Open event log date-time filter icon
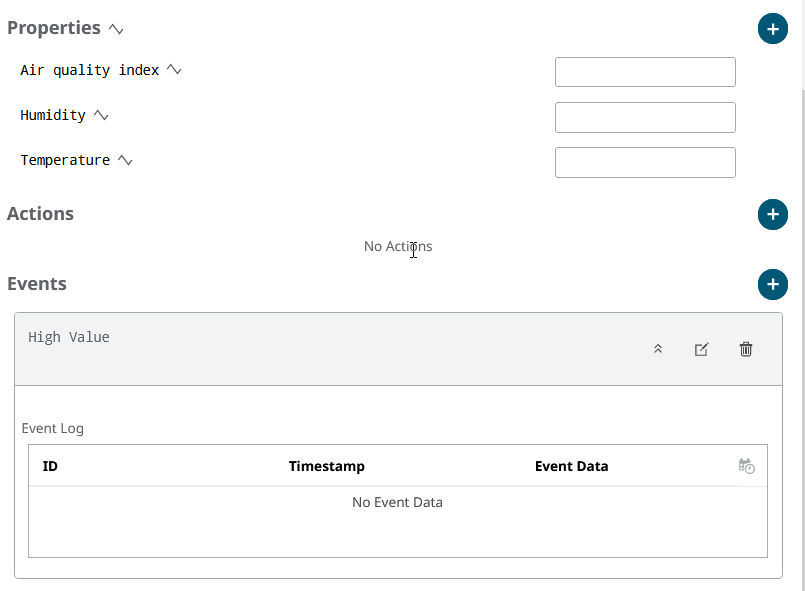Image resolution: width=805 pixels, height=591 pixels. point(746,466)
